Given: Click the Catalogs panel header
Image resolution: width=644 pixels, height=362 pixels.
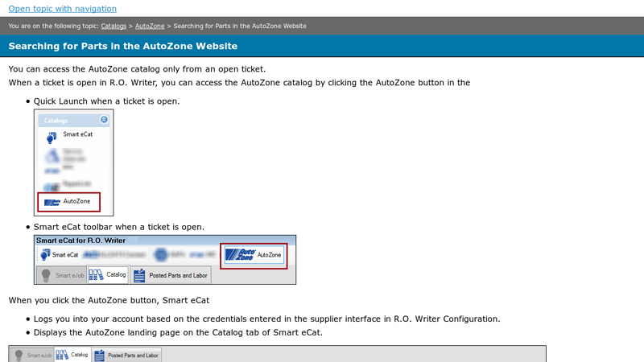Looking at the screenshot, I should pyautogui.click(x=74, y=120).
